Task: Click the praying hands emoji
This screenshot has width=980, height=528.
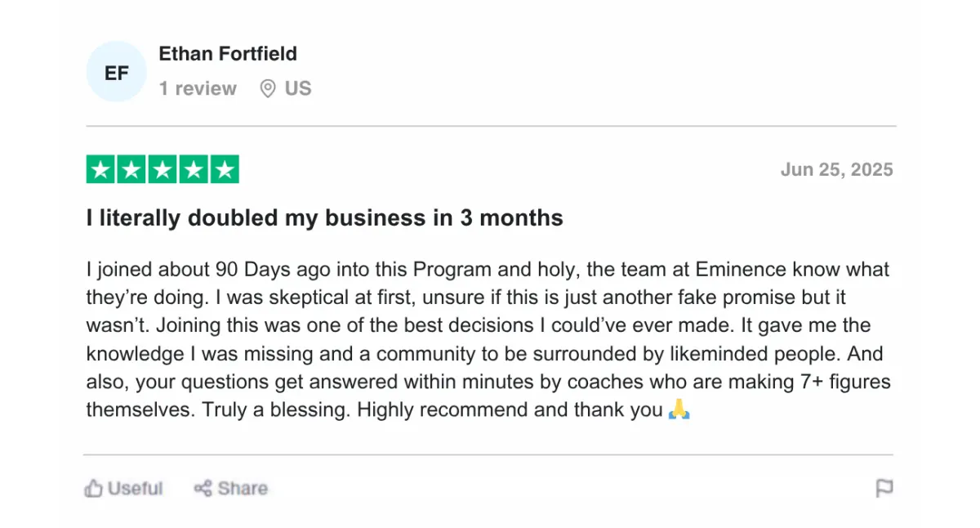Action: [679, 410]
